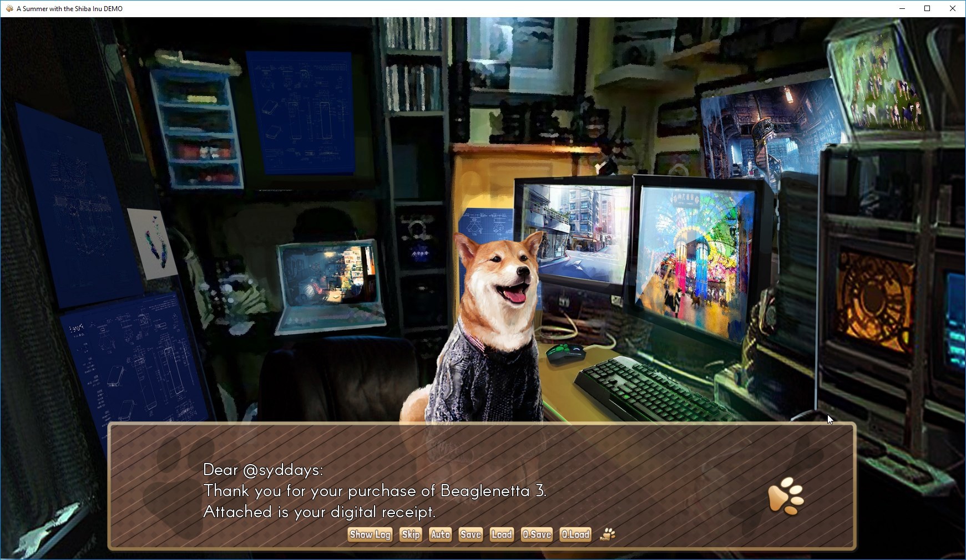The height and width of the screenshot is (560, 966).
Task: Open the Load game screen
Action: click(502, 534)
